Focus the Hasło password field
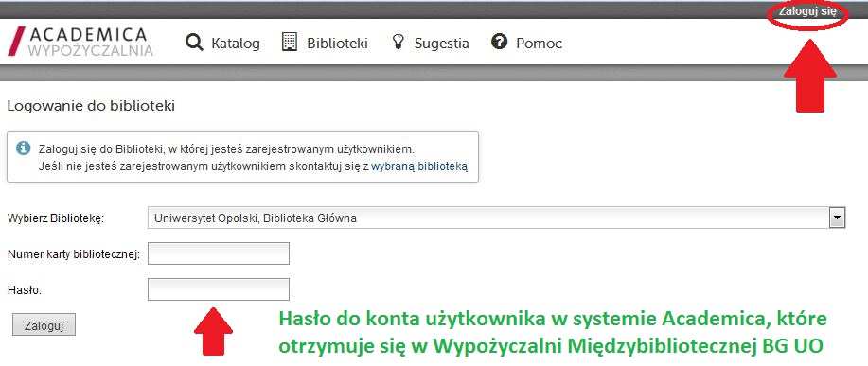Image resolution: width=868 pixels, height=366 pixels. click(x=218, y=289)
